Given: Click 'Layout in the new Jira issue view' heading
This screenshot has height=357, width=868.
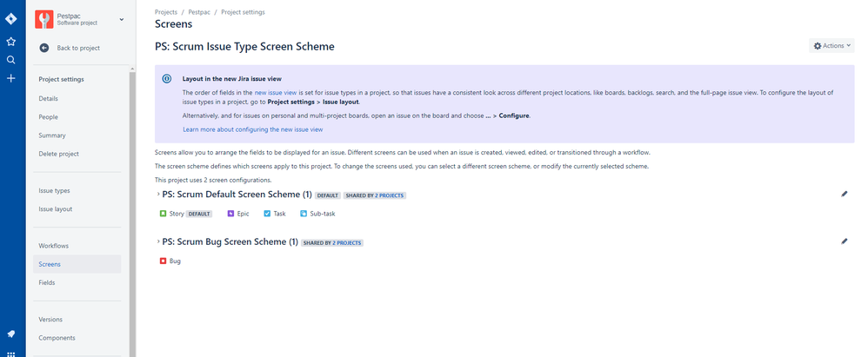Looking at the screenshot, I should pos(232,79).
